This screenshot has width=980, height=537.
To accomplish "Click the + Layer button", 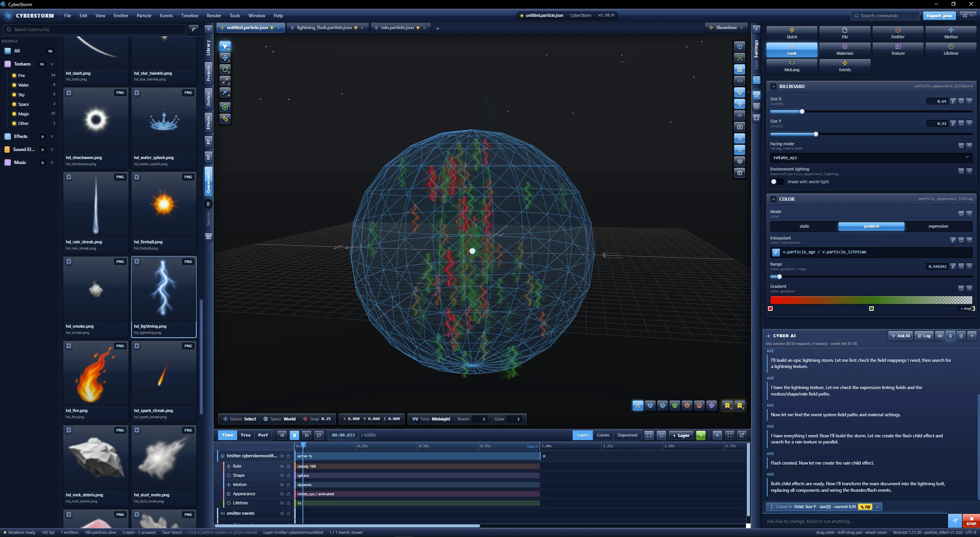I will coord(681,435).
